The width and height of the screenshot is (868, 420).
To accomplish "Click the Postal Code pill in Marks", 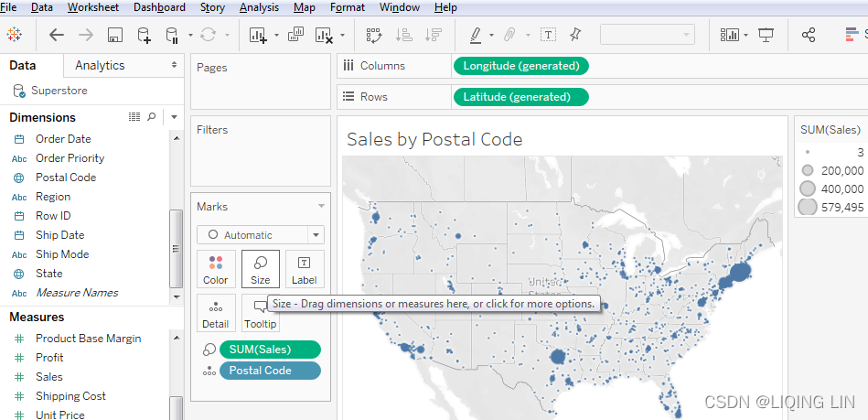I will click(270, 371).
